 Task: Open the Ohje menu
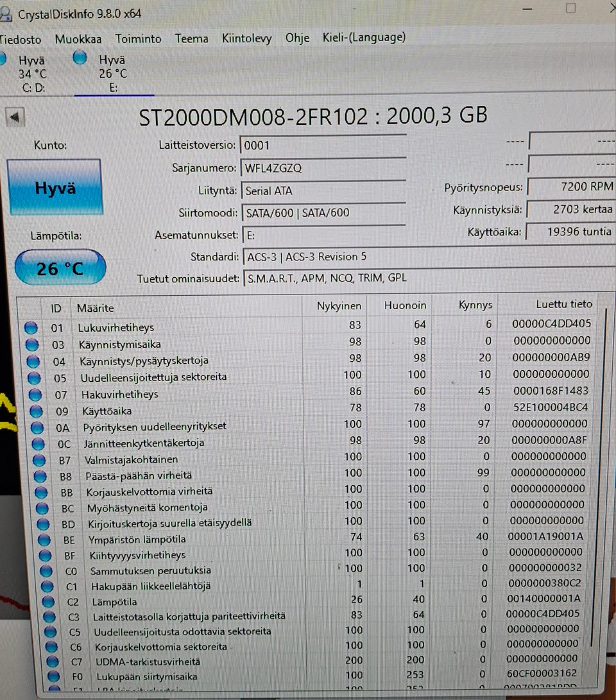pyautogui.click(x=297, y=38)
